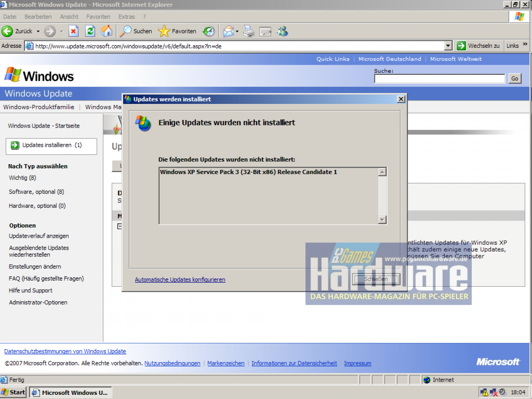
Task: Open the Datei menu
Action: pyautogui.click(x=10, y=17)
